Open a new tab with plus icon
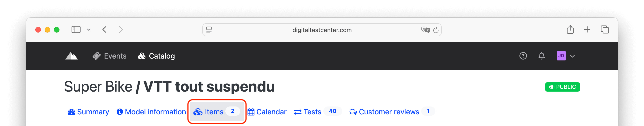Screen dimensions: 644x126 pos(587,30)
